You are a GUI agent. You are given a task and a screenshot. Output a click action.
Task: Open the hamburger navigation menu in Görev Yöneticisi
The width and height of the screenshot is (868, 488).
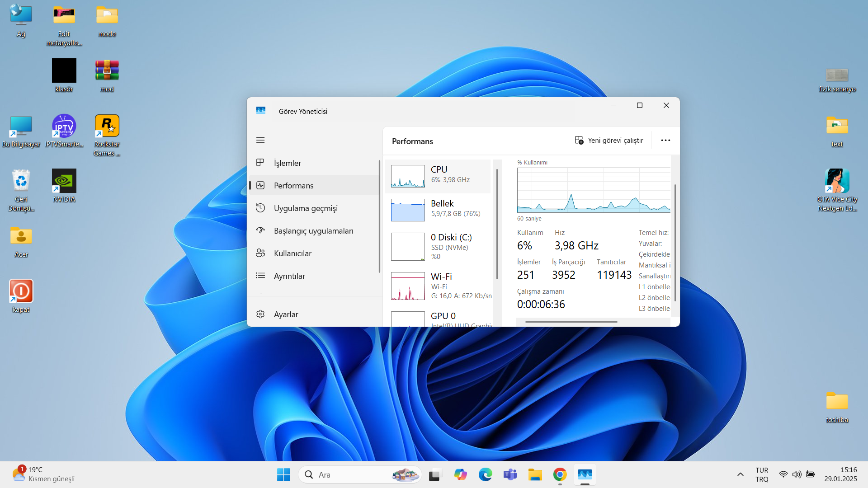(260, 140)
